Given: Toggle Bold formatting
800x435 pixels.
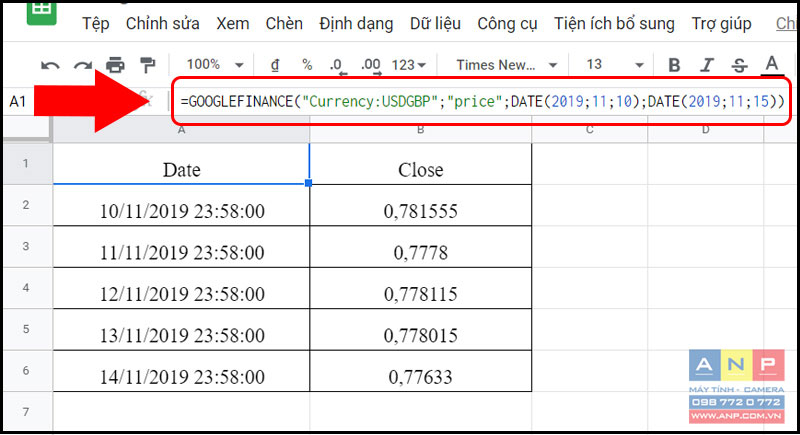Looking at the screenshot, I should pos(674,65).
